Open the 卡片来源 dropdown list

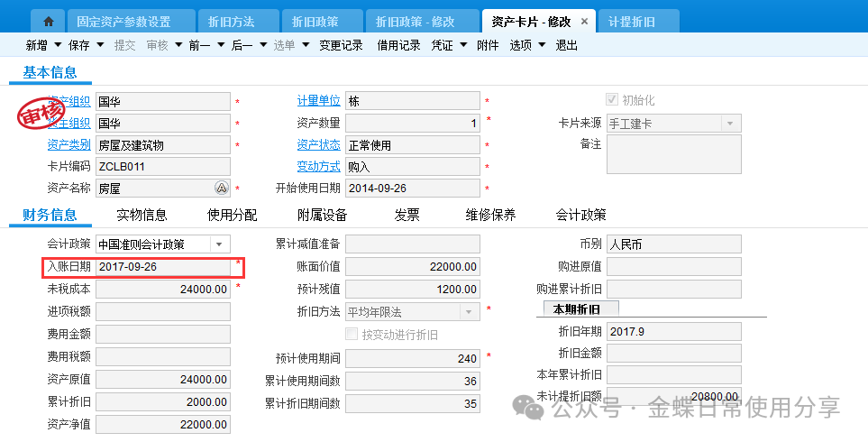(x=729, y=124)
